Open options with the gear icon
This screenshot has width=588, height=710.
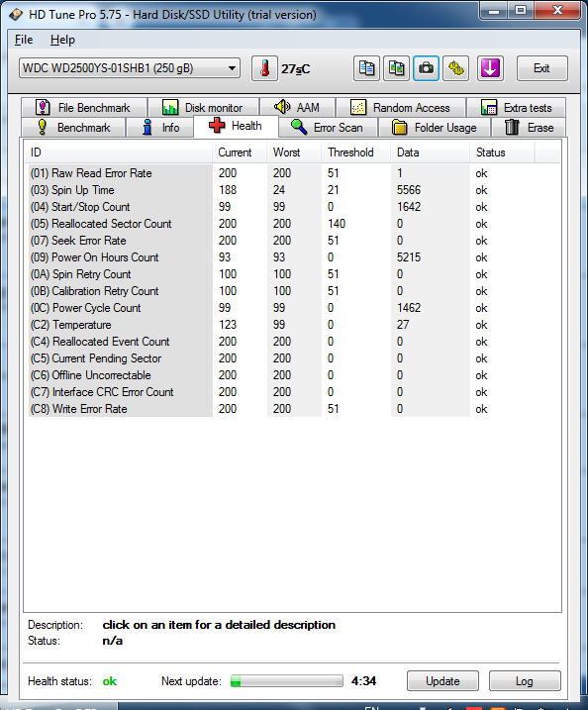(455, 68)
